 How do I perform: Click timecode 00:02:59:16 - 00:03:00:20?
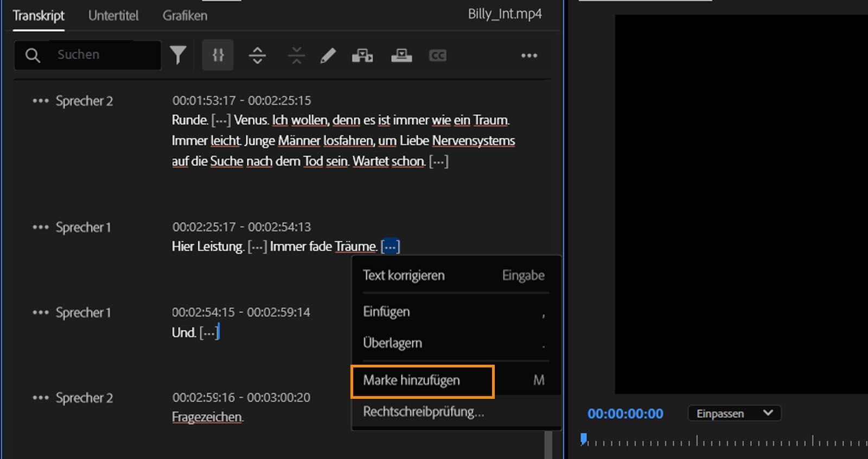click(x=241, y=397)
